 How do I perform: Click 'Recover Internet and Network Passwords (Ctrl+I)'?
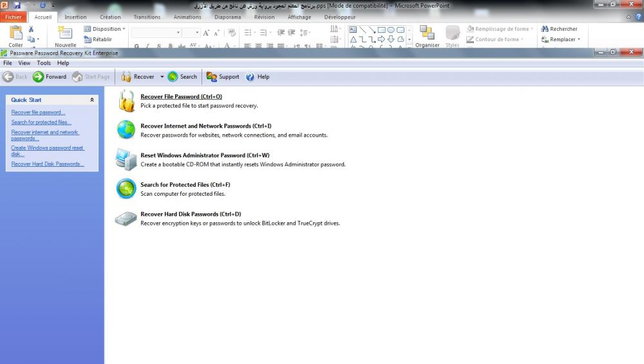206,126
